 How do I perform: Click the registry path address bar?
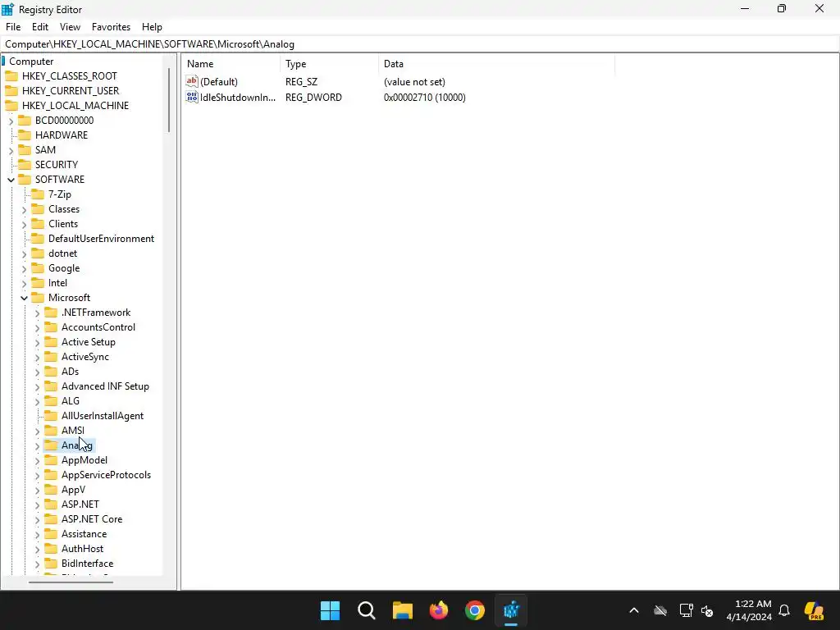click(x=420, y=44)
